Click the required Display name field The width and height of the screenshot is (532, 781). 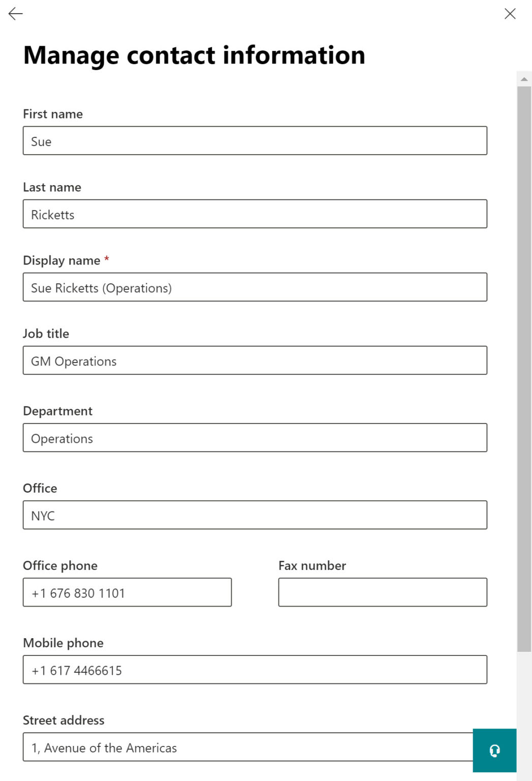click(x=254, y=287)
